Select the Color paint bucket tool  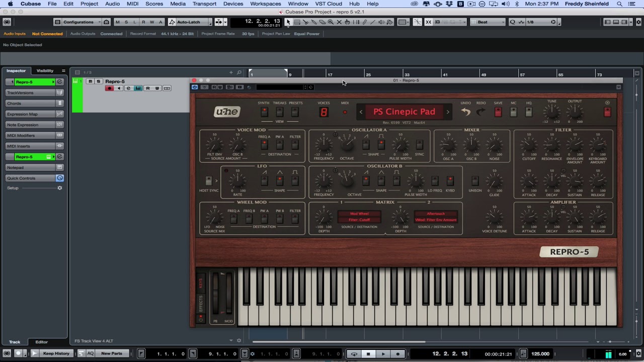(x=389, y=22)
